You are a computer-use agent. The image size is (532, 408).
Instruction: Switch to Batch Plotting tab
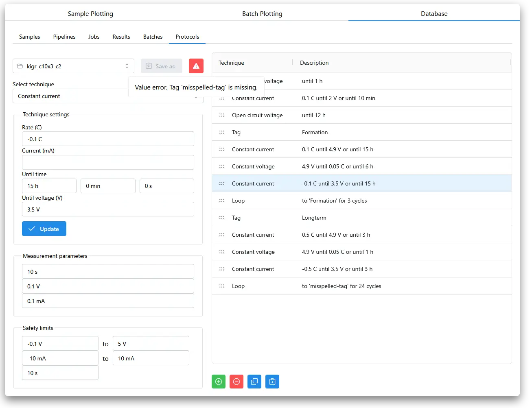[x=262, y=13]
